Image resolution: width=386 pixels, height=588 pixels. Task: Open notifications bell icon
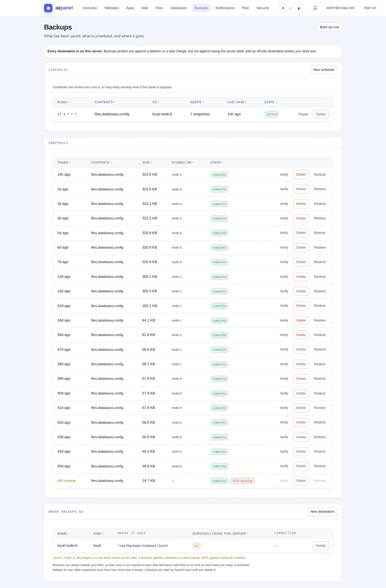click(315, 8)
